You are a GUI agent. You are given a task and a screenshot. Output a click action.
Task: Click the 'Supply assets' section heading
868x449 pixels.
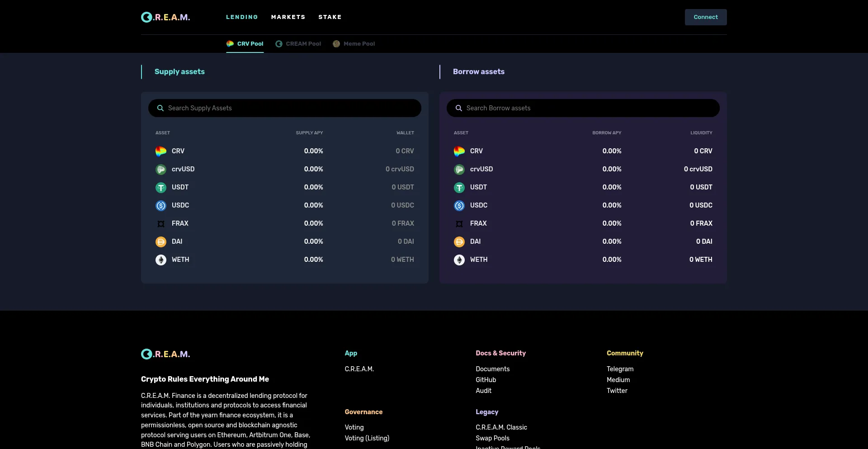179,71
